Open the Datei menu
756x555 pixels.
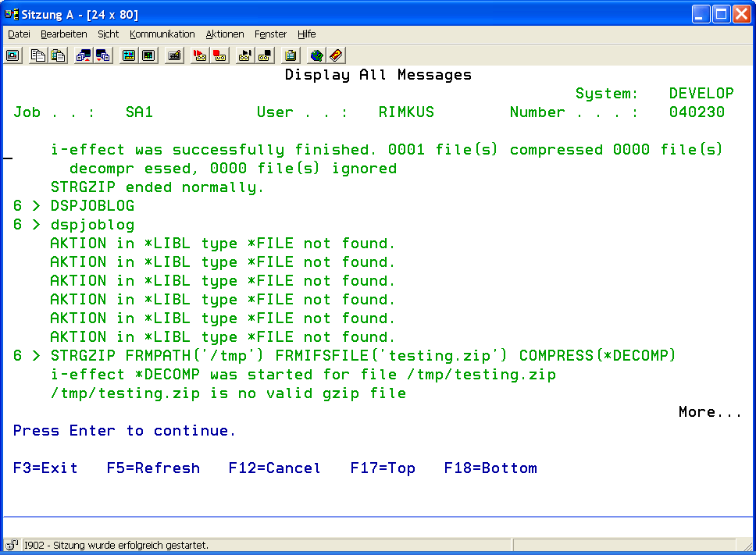[x=19, y=34]
